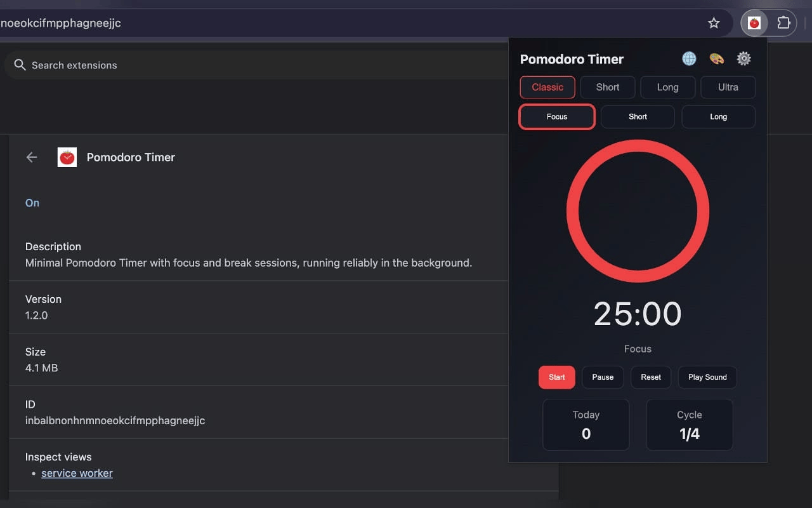Click the Today count card
The image size is (812, 508).
point(586,425)
